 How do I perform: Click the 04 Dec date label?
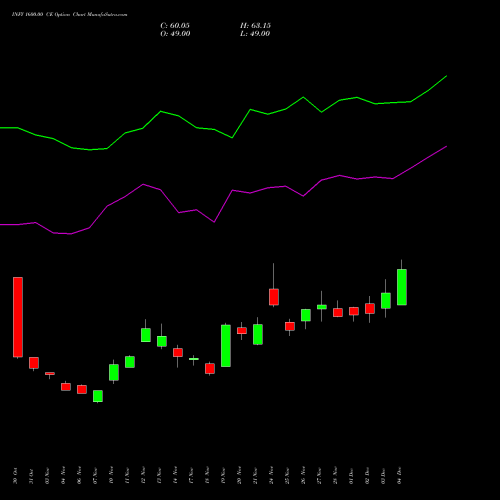(399, 476)
